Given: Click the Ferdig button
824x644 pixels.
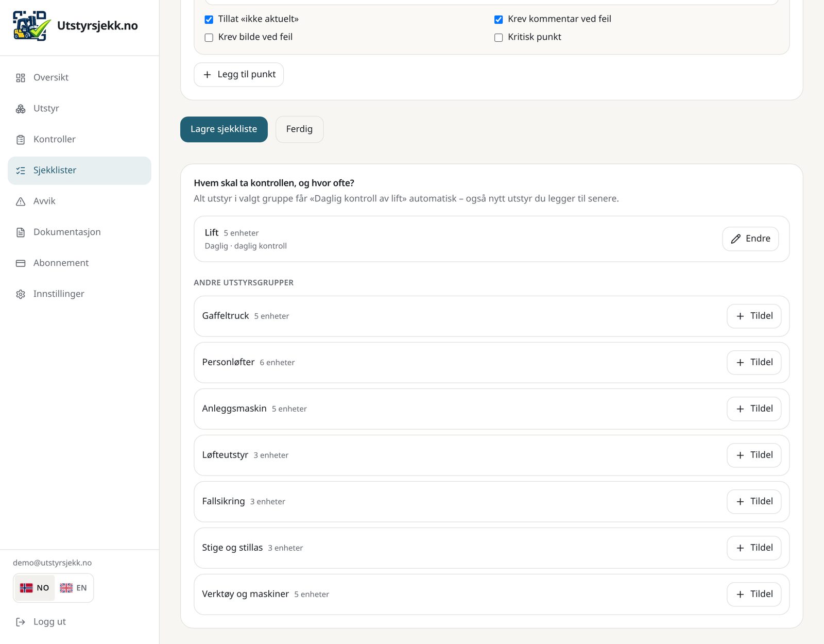Looking at the screenshot, I should pos(299,129).
